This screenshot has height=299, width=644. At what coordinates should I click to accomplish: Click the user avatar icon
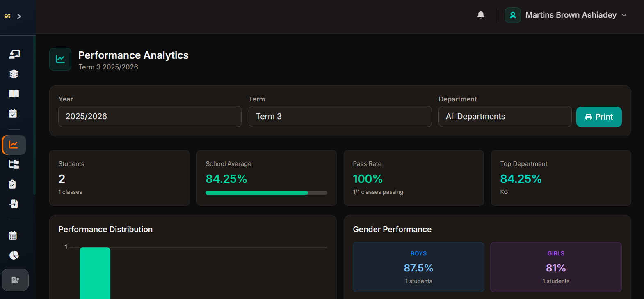click(513, 15)
